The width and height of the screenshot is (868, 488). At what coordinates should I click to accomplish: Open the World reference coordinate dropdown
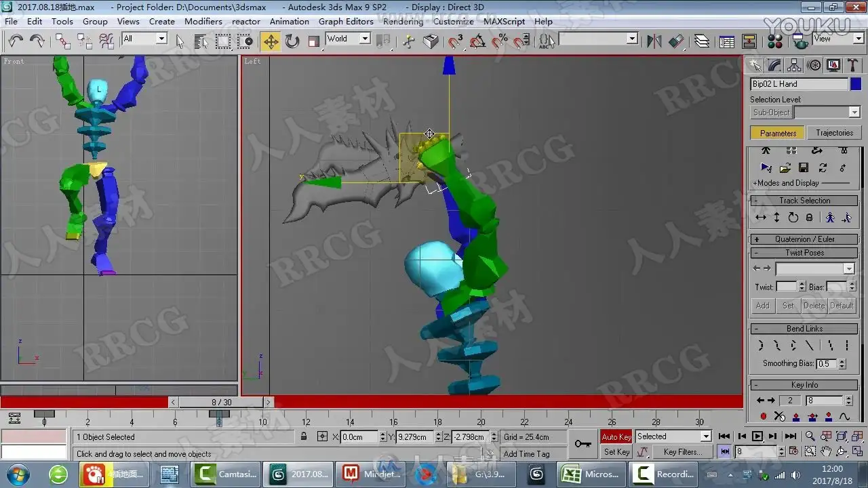pos(364,39)
